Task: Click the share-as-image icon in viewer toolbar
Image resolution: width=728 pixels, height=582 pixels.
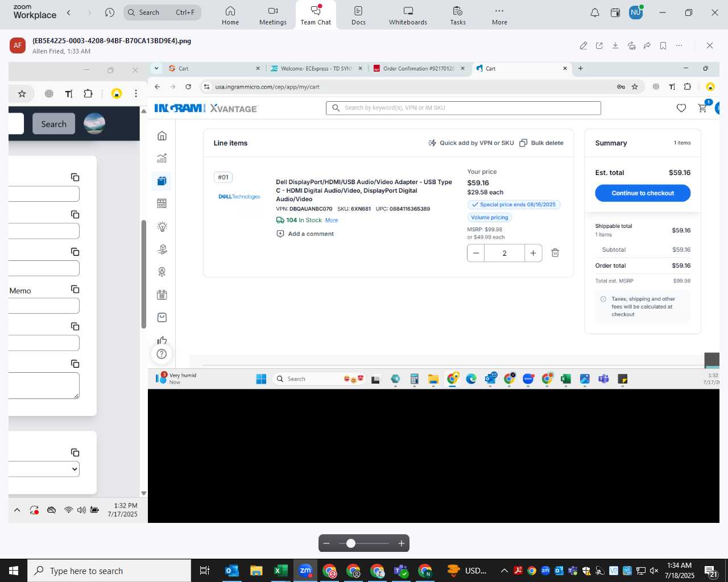Action: pyautogui.click(x=631, y=45)
